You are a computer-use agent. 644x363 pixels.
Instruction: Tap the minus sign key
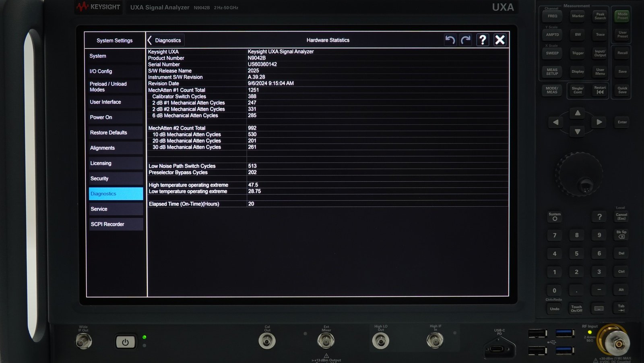(599, 290)
